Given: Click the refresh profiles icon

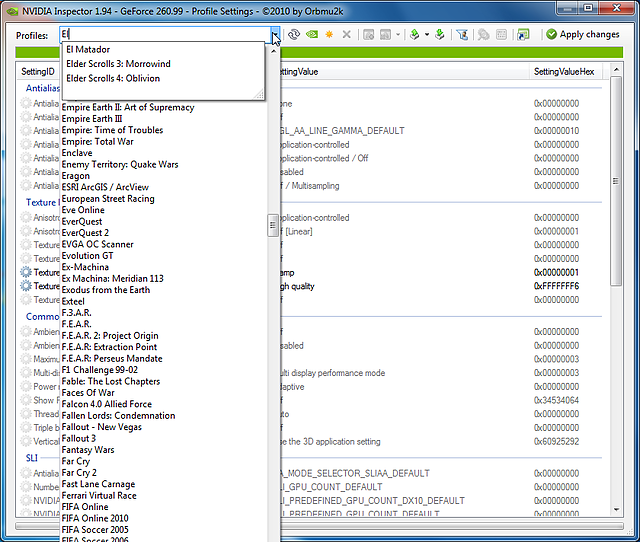Looking at the screenshot, I should 294,35.
